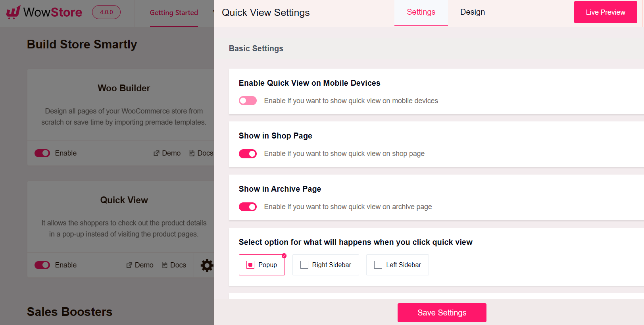Enable Quick View on Mobile Devices toggle
The image size is (644, 325).
pos(248,100)
